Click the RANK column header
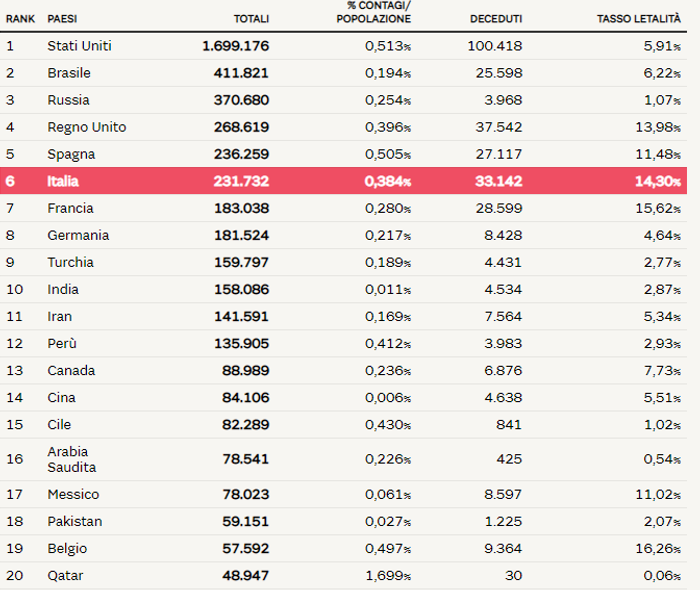This screenshot has width=700, height=590. 20,19
